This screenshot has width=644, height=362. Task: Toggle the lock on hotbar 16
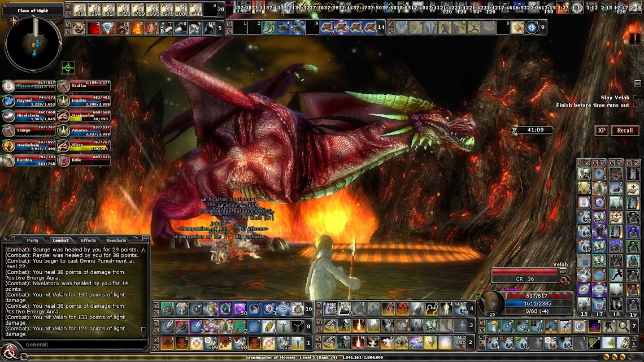[x=156, y=306]
